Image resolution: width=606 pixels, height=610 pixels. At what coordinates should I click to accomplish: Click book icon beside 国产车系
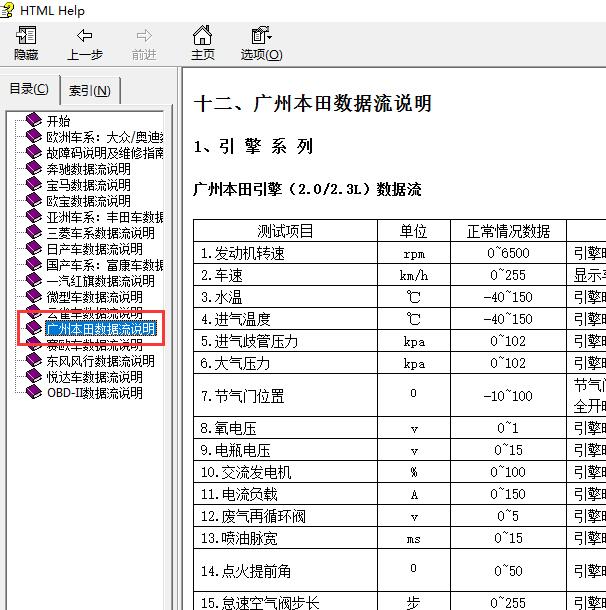pos(34,264)
